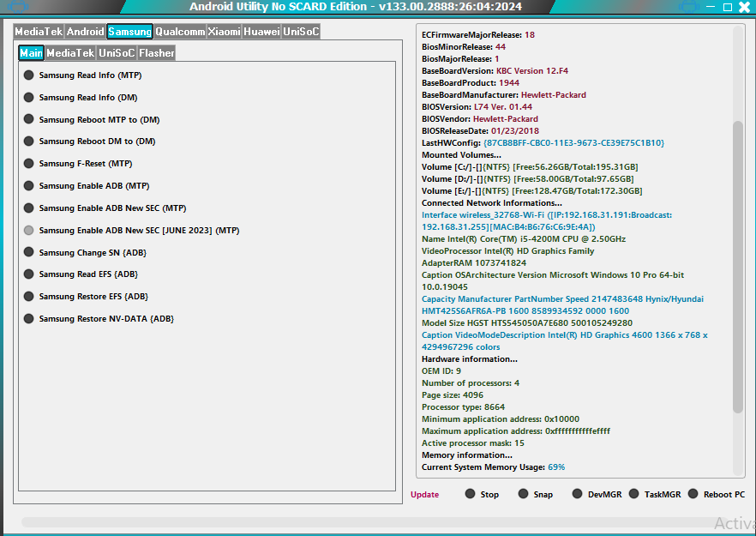Click the Update link
Viewport: 756px width, 536px height.
(424, 495)
